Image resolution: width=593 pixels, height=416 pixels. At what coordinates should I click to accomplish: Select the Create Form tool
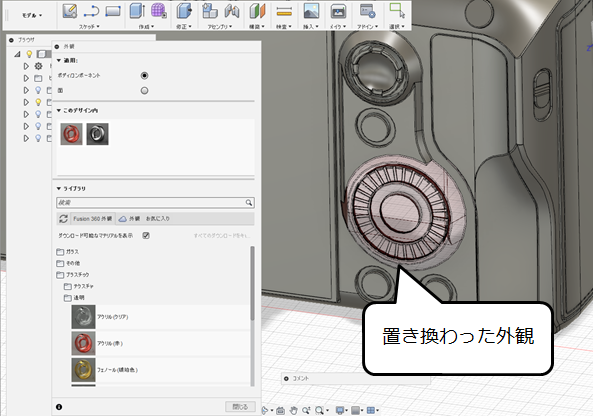point(158,11)
